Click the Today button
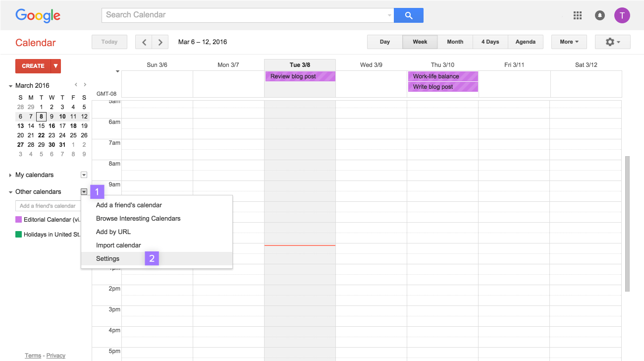Viewport: 644px width, 361px height. pos(109,42)
